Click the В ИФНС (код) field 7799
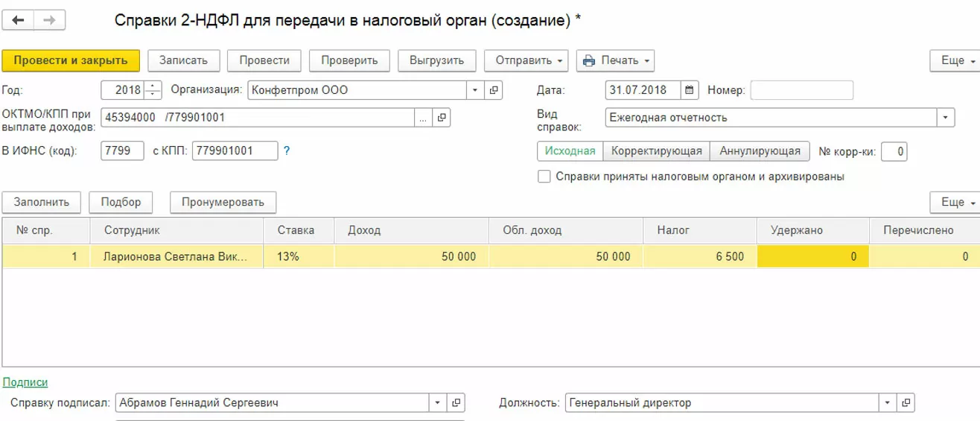The width and height of the screenshot is (980, 421). [121, 151]
